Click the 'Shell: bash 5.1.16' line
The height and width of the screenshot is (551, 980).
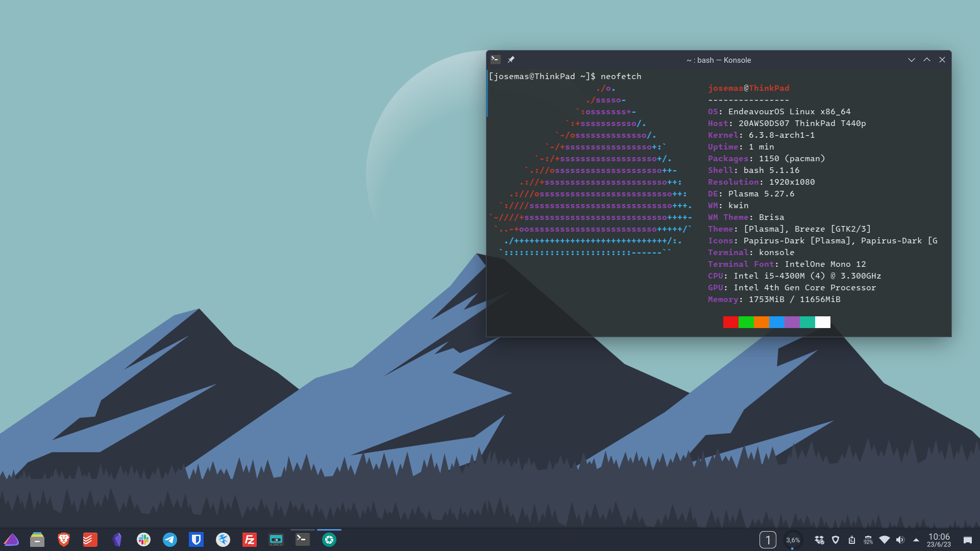(x=753, y=170)
